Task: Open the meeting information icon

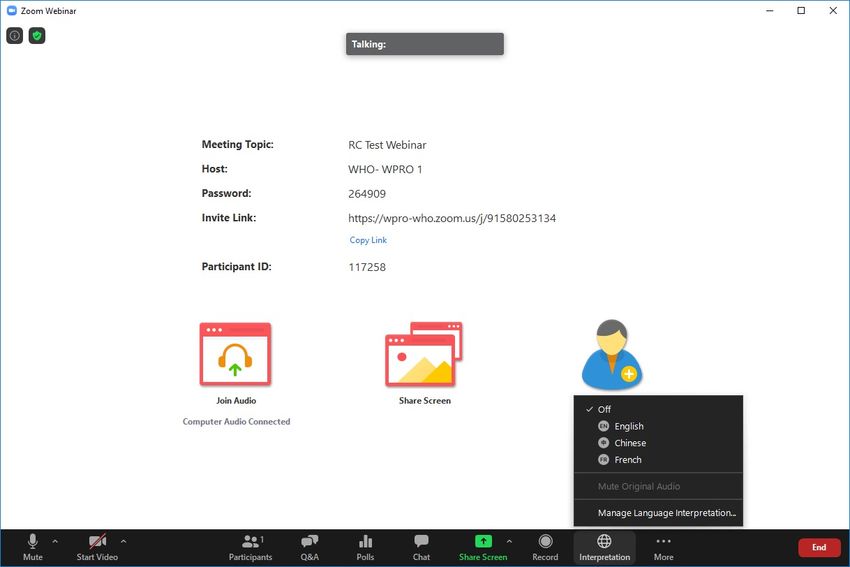Action: tap(15, 36)
